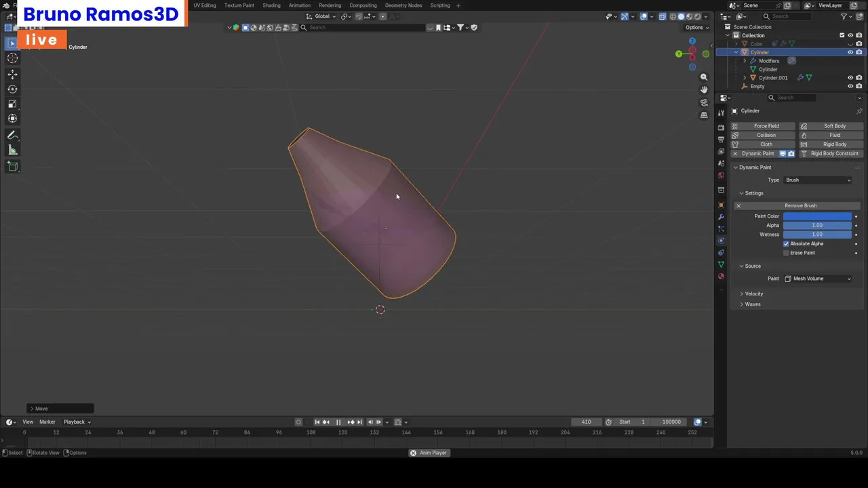
Task: Open the Object Data green triangle tab
Action: coord(721,264)
